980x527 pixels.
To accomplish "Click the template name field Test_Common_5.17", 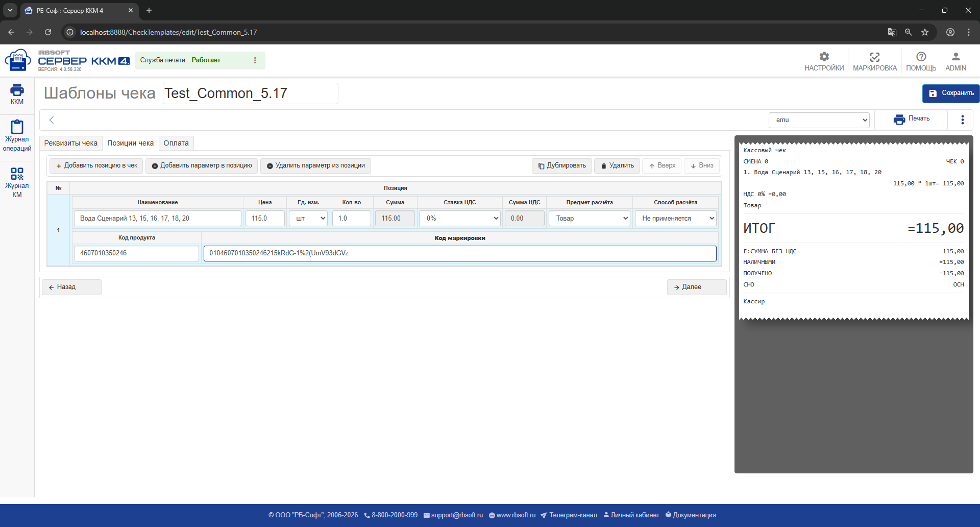I will coord(250,93).
